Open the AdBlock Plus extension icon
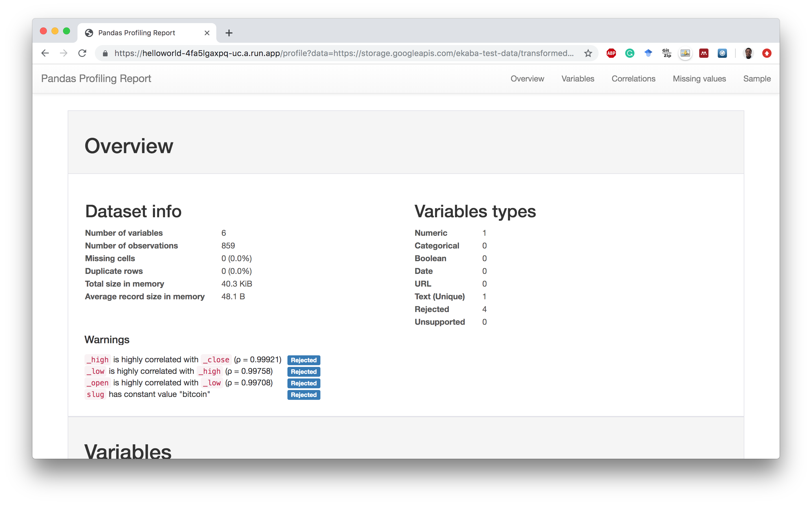Viewport: 812px width, 505px height. click(x=611, y=53)
